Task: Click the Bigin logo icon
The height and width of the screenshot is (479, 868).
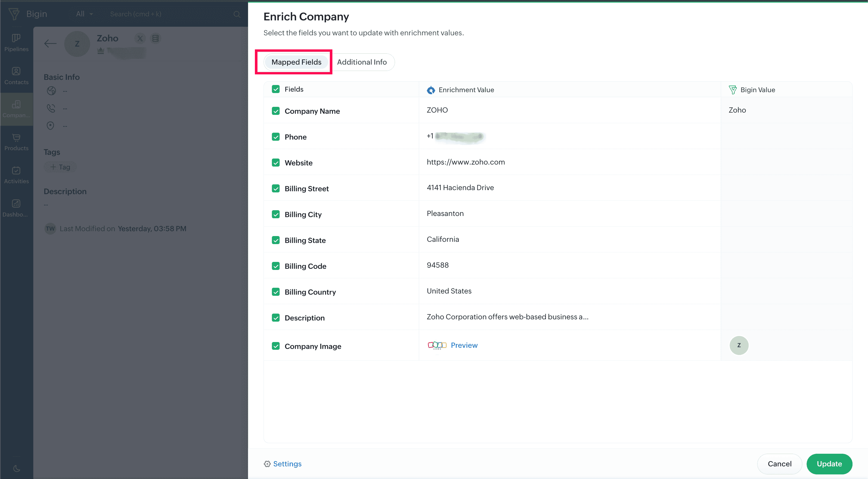Action: pos(14,14)
